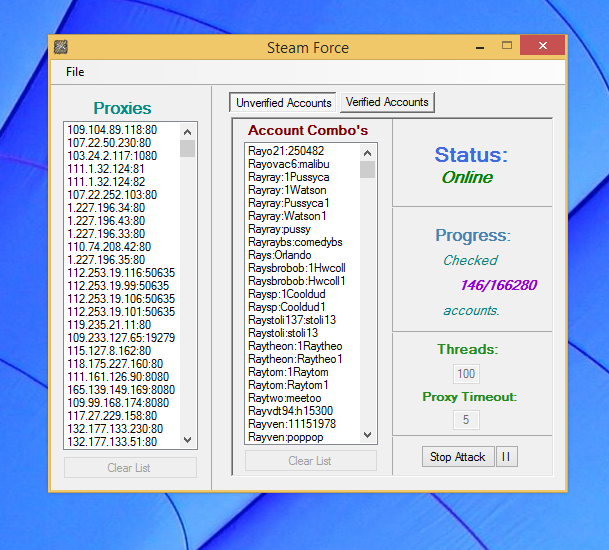Click the Proxy Timeout field showing 5
The image size is (609, 550).
466,419
